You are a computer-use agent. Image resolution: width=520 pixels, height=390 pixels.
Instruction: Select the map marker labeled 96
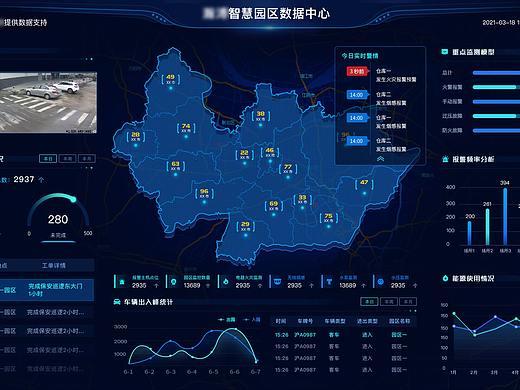click(x=204, y=194)
